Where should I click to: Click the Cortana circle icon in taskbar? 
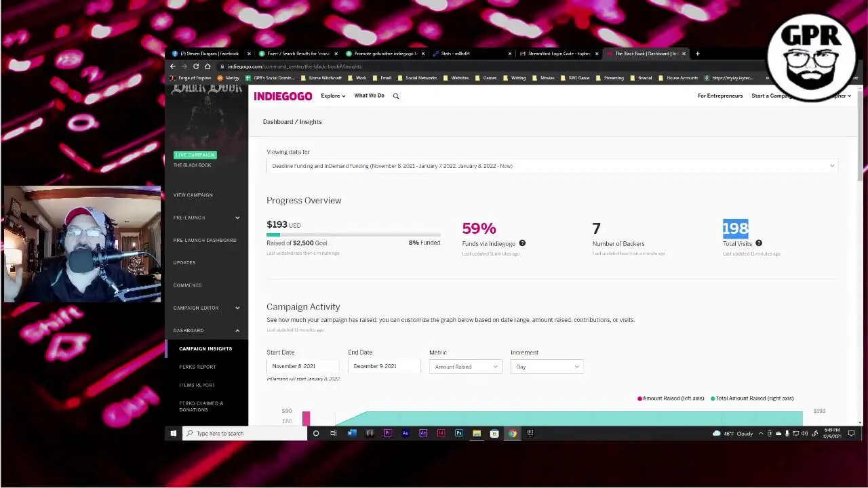pos(316,433)
